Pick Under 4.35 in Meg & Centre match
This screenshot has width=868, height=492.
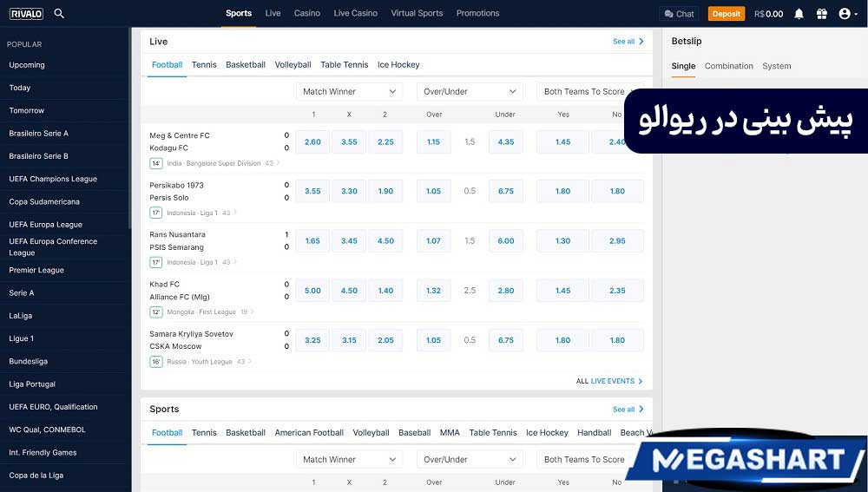point(506,141)
